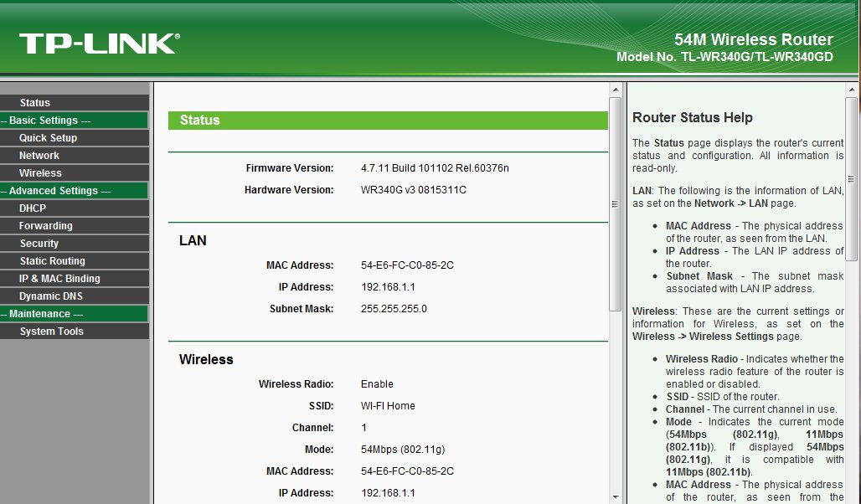
Task: Click the status panel scrollbar thumb
Action: tap(616, 201)
